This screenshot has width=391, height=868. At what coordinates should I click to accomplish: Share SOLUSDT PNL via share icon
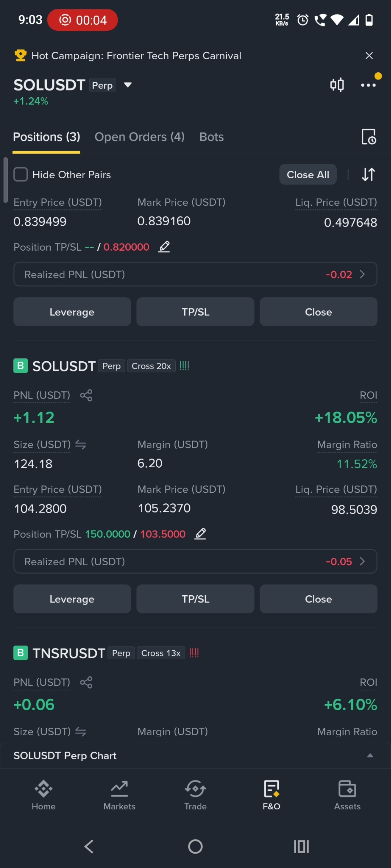point(86,395)
